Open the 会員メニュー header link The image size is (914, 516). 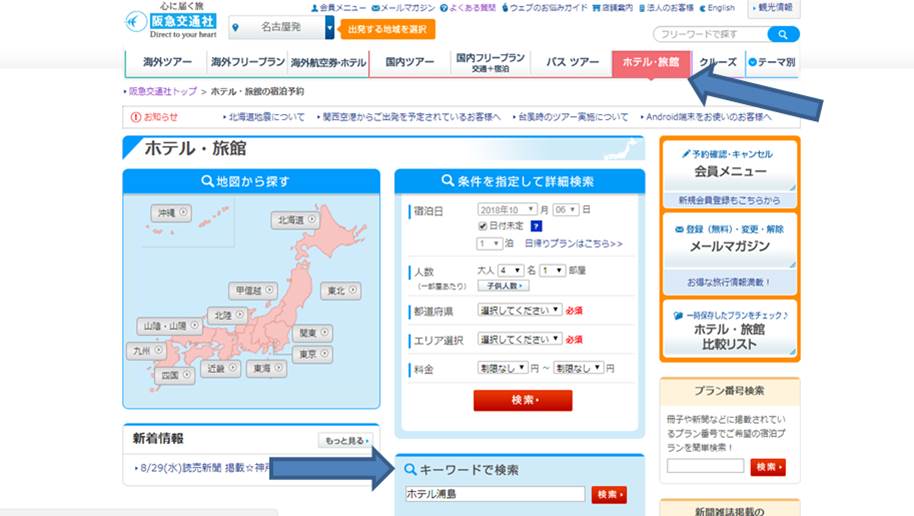[338, 8]
